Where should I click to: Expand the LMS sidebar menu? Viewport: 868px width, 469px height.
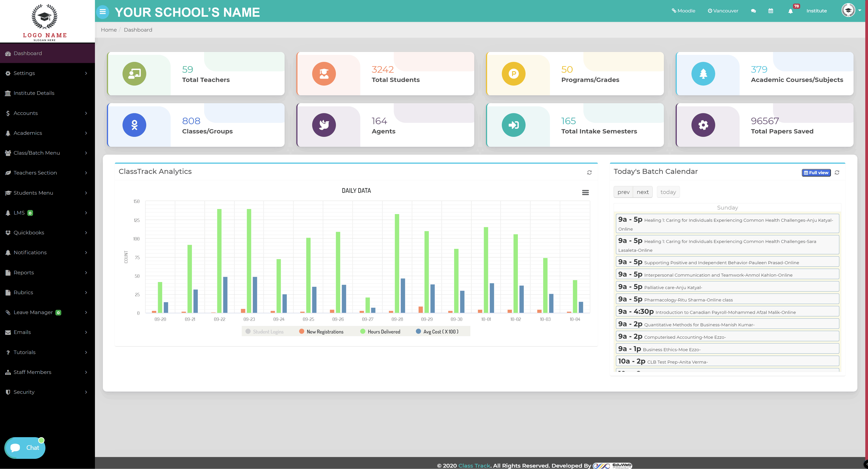47,213
